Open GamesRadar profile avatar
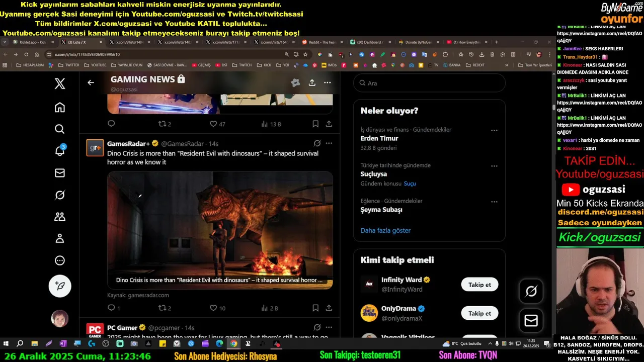This screenshot has height=362, width=644. [x=95, y=148]
